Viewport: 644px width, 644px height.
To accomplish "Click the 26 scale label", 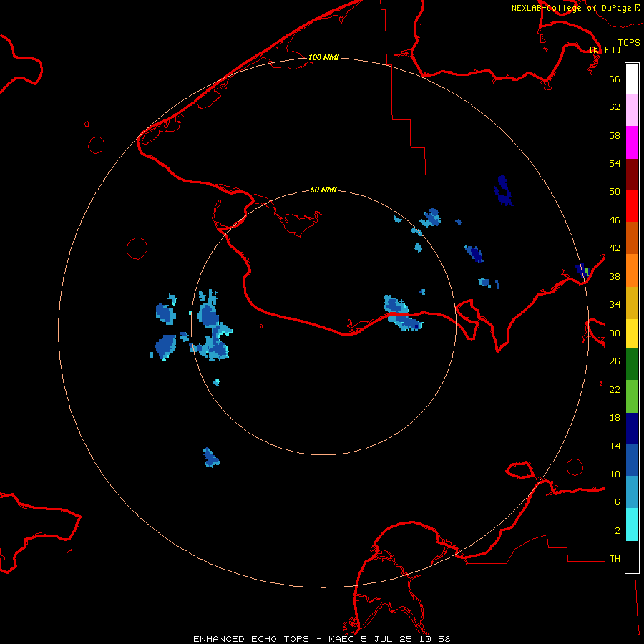I will 615,361.
